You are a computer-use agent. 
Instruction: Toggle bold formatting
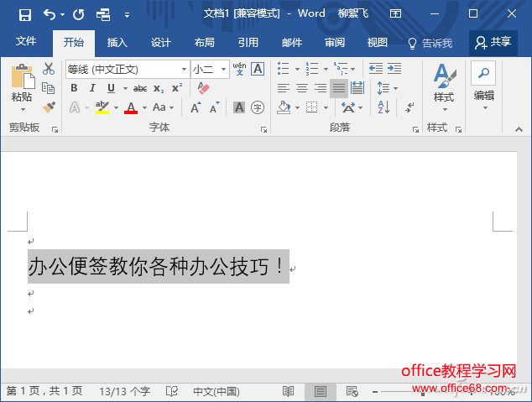[x=74, y=88]
